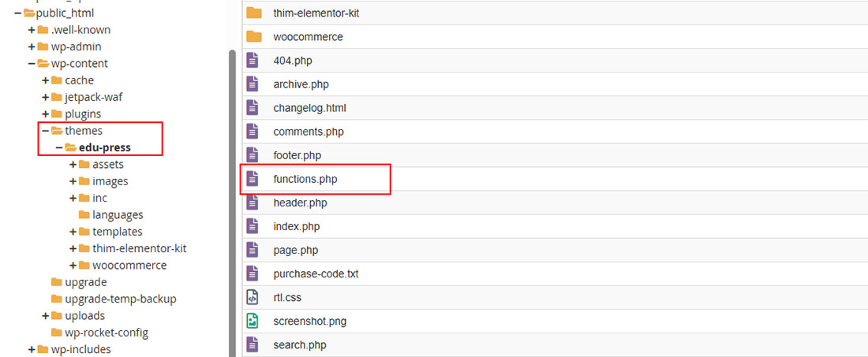Click the purchase-code.txt file icon

click(253, 273)
